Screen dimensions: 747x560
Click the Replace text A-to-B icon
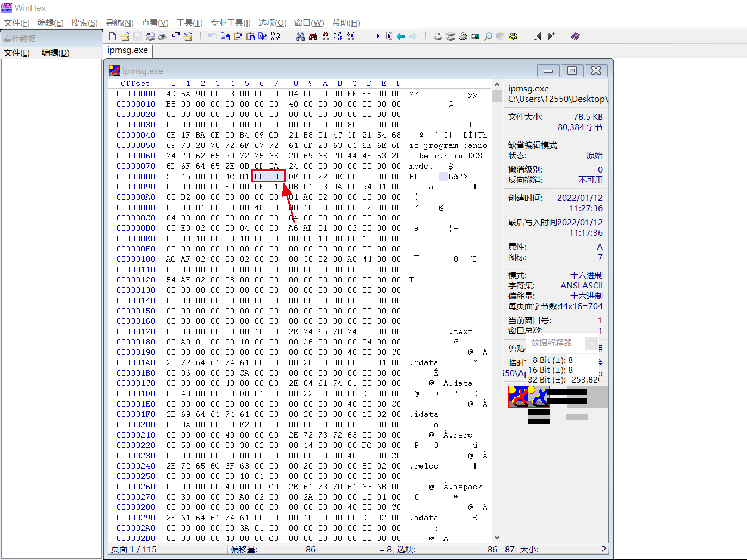click(337, 36)
